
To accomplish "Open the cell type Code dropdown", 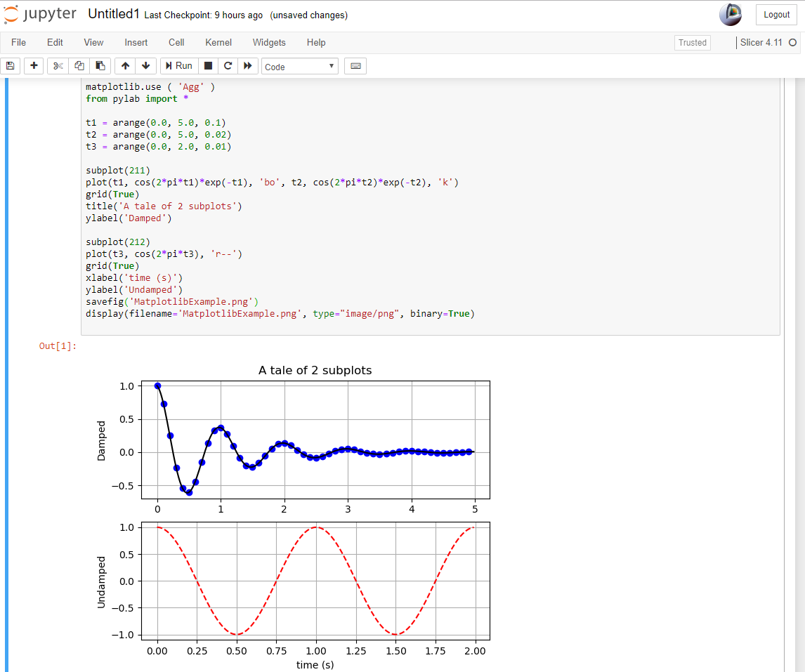I will pos(300,67).
